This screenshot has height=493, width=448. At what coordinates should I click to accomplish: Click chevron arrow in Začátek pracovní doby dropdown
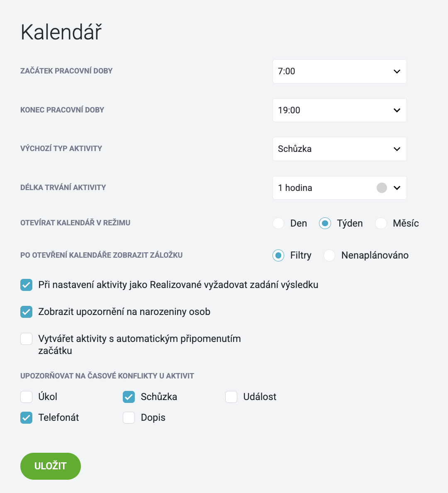click(397, 71)
